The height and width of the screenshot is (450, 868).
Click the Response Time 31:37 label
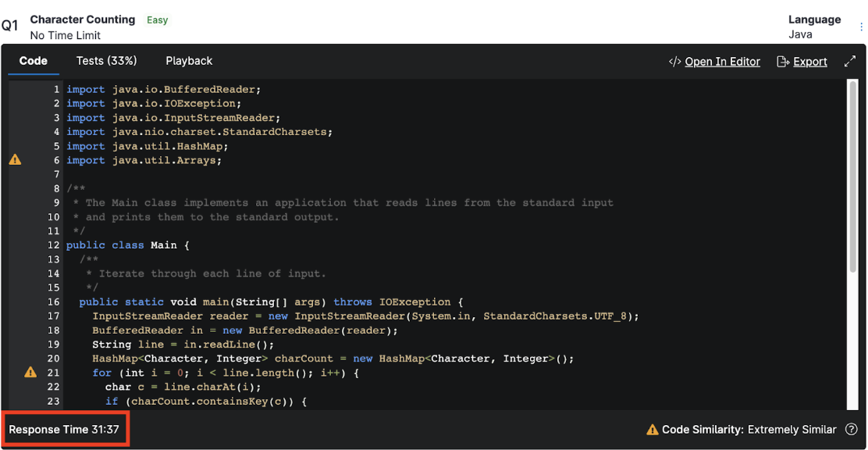(x=66, y=430)
